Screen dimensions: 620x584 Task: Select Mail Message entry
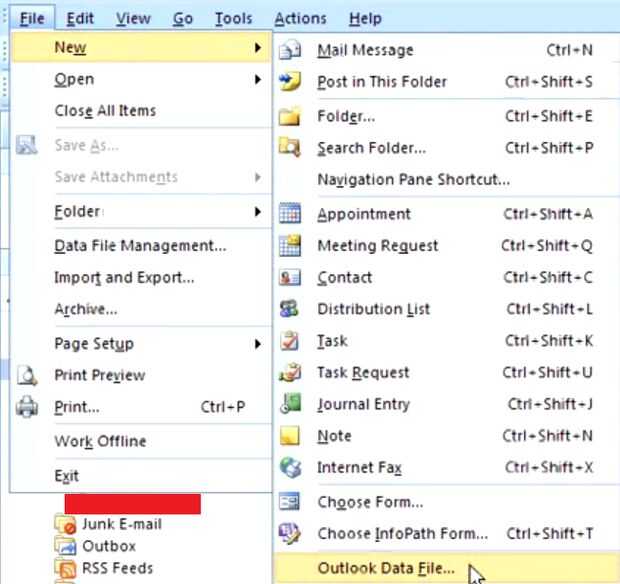[x=447, y=50]
